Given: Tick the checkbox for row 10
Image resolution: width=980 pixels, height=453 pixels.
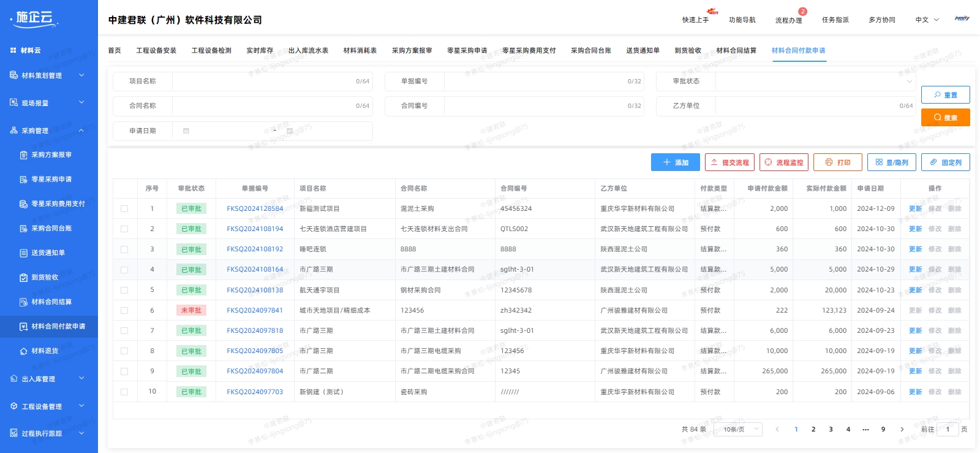Looking at the screenshot, I should click(124, 392).
